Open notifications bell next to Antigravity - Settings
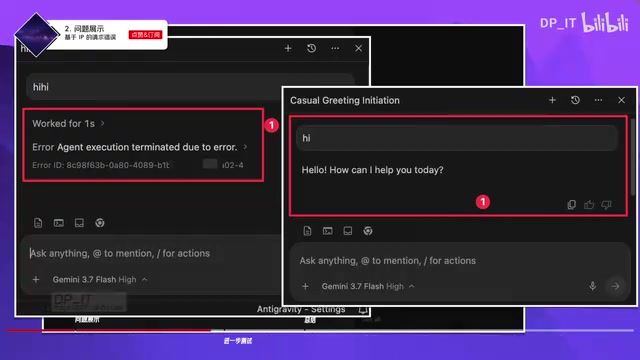Image resolution: width=640 pixels, height=360 pixels. [x=362, y=310]
